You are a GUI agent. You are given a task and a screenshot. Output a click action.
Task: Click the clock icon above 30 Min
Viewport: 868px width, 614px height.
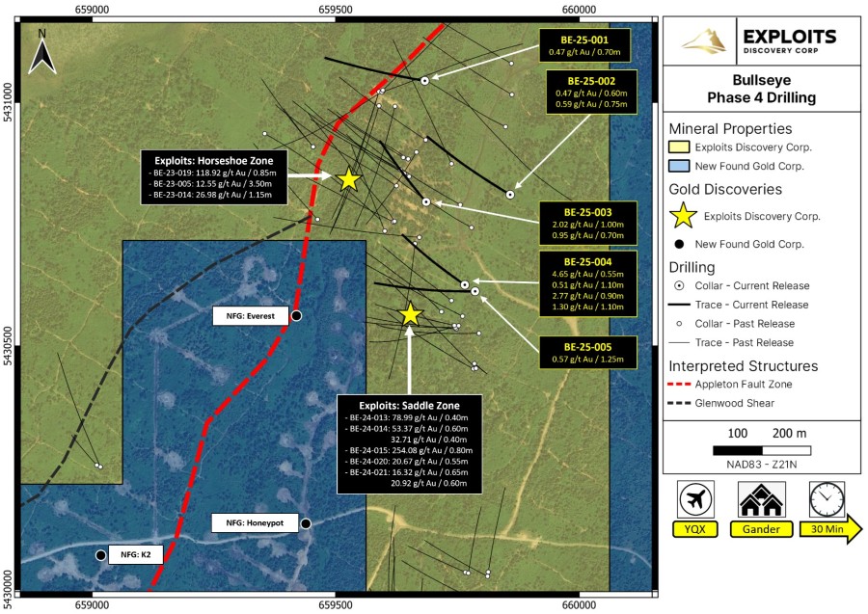pyautogui.click(x=827, y=499)
